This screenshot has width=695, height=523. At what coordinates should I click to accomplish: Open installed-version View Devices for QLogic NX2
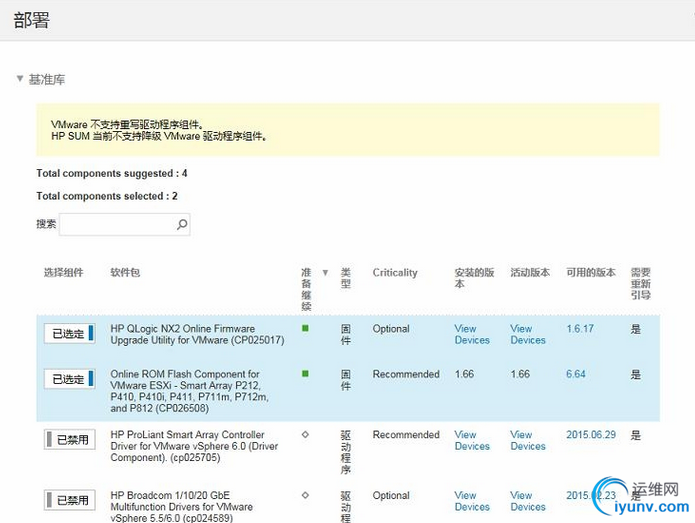(x=472, y=335)
